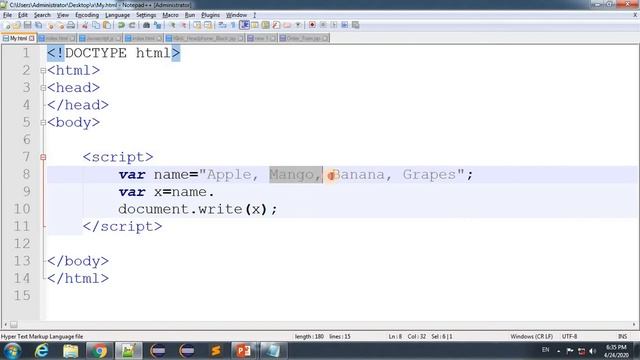Toggle synchronized horizontal scrolling icon
Image resolution: width=640 pixels, height=360 pixels.
208,25
